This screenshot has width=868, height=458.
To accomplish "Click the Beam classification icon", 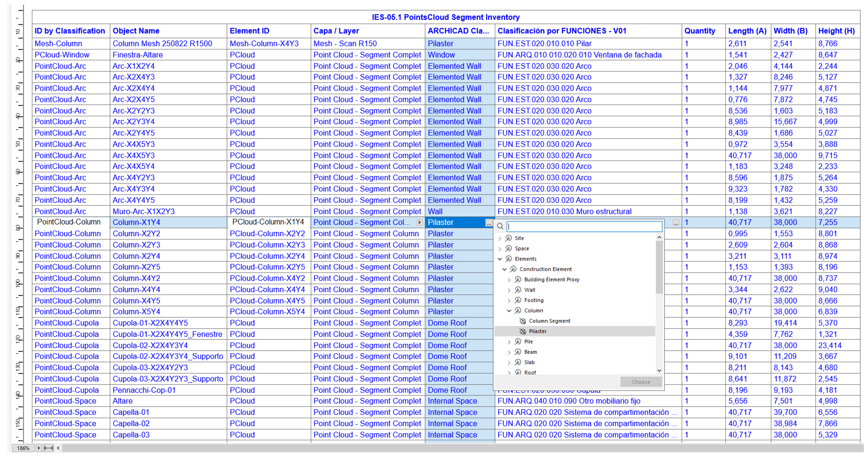I will tap(518, 352).
